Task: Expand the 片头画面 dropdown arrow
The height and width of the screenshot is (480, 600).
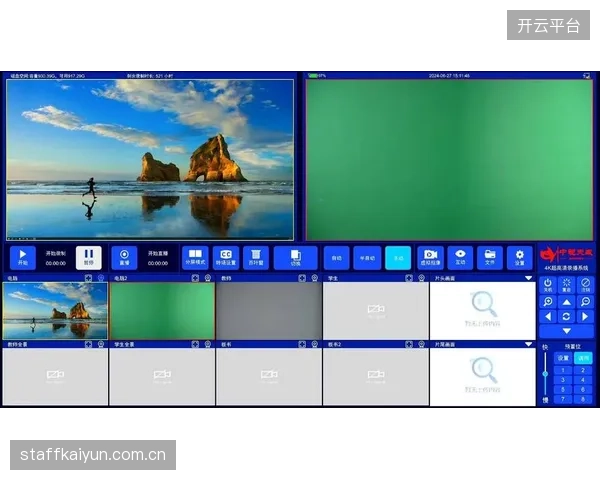Action: (528, 278)
